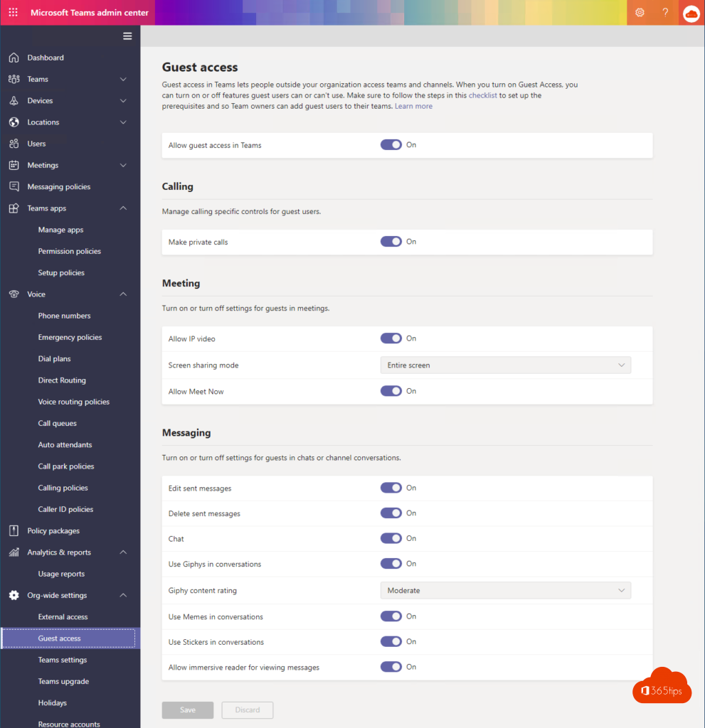Viewport: 705px width, 728px height.
Task: Click the Save button
Action: (188, 710)
